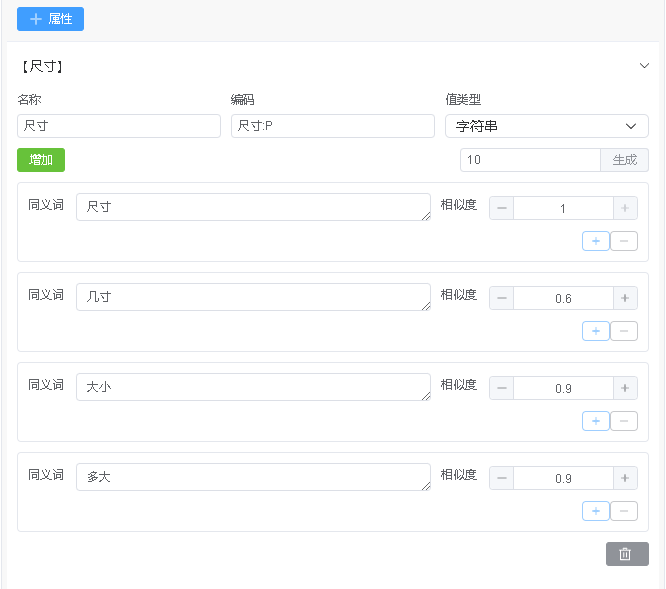This screenshot has width=666, height=589.
Task: Click minus icon under 多大 synonym row
Action: point(624,511)
